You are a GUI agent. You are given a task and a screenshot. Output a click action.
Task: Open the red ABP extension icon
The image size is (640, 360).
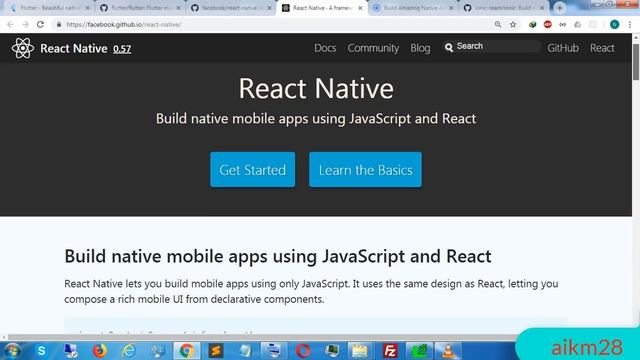(548, 24)
